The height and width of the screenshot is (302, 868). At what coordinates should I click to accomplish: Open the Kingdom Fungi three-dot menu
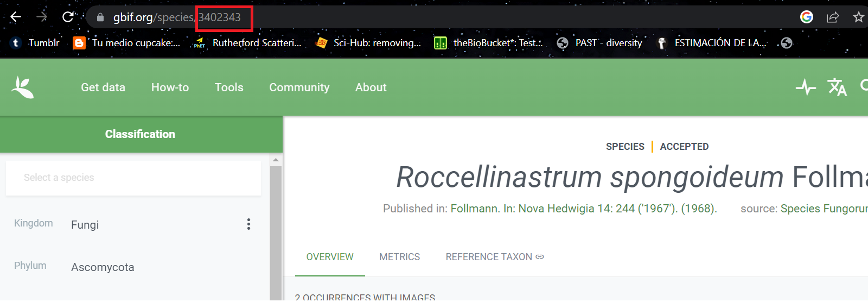[248, 224]
